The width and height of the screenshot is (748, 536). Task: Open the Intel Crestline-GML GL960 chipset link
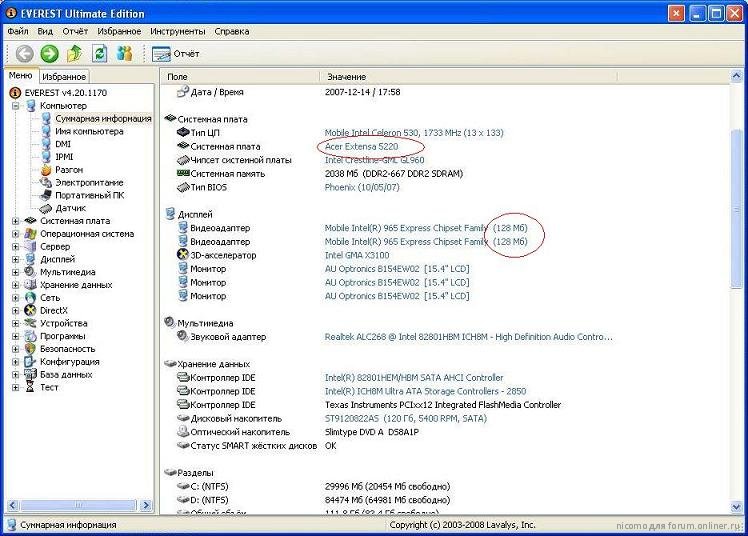point(374,160)
